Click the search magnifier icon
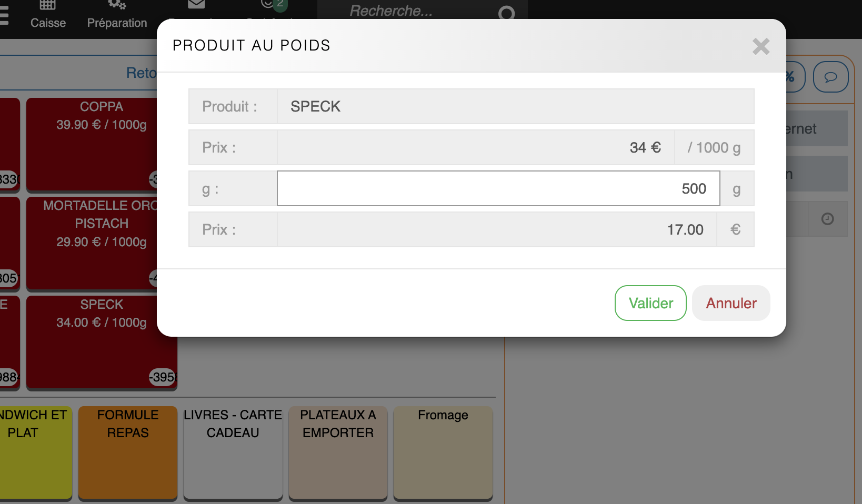Image resolution: width=862 pixels, height=504 pixels. (506, 13)
